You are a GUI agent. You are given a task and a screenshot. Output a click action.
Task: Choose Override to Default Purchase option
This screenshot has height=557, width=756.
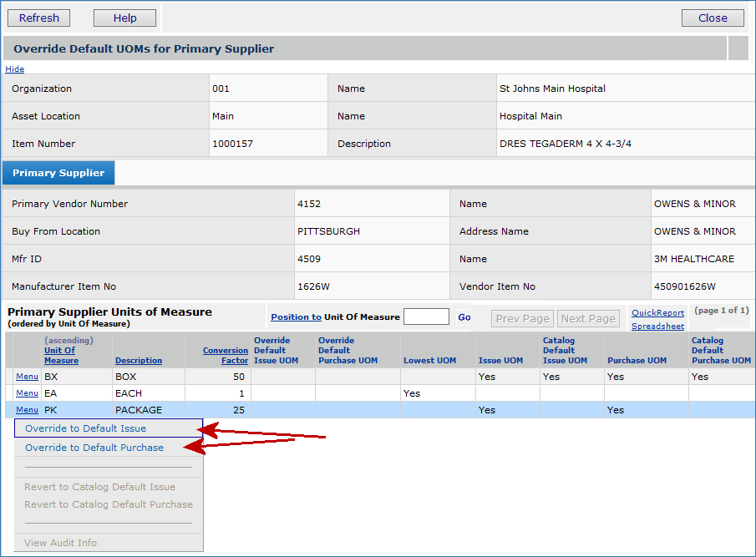pos(94,448)
